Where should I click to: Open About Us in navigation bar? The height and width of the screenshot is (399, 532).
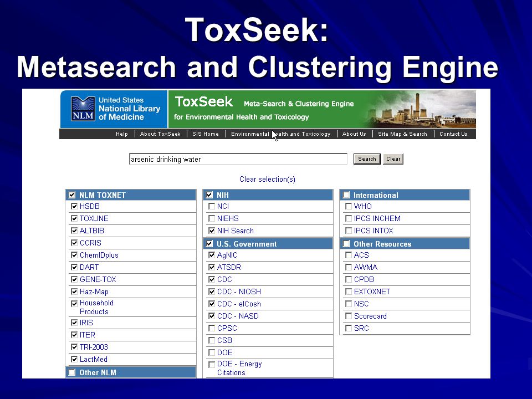coord(354,134)
